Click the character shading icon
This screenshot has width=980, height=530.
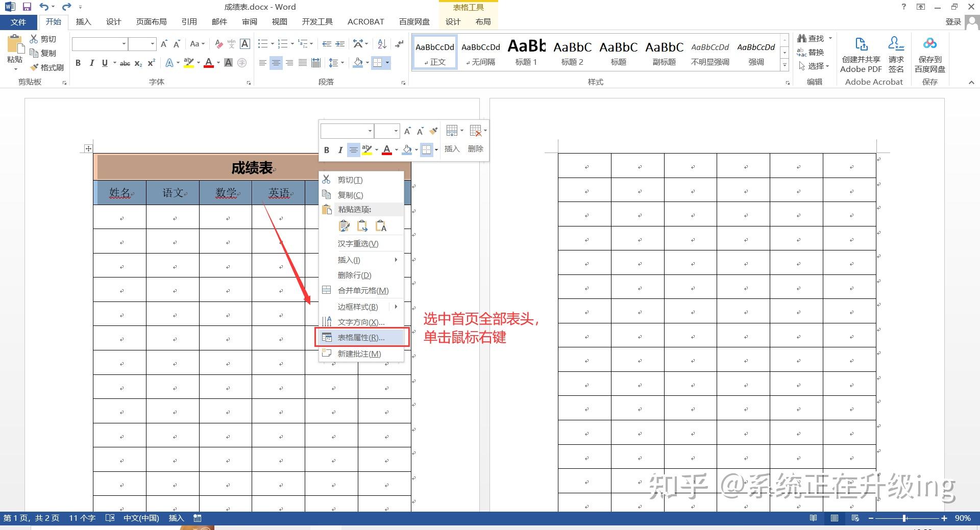pos(228,63)
